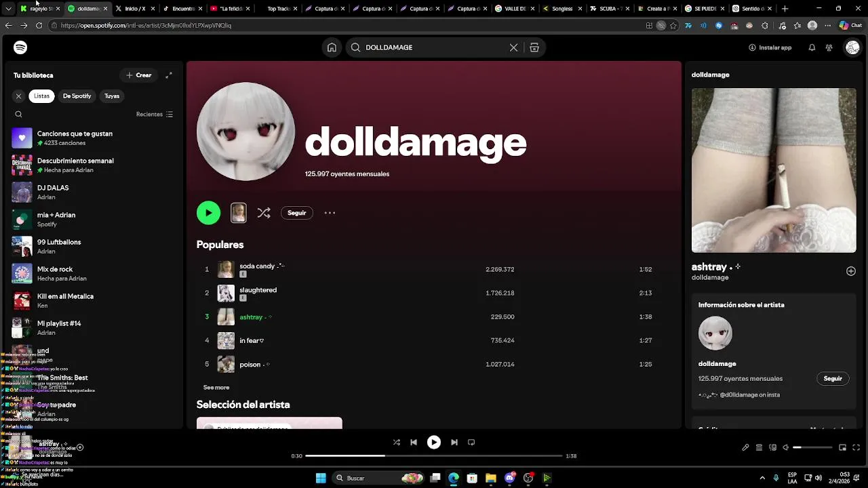The width and height of the screenshot is (868, 488).
Task: Switch to the YouTube La felicidad browser tab
Action: pos(231,9)
